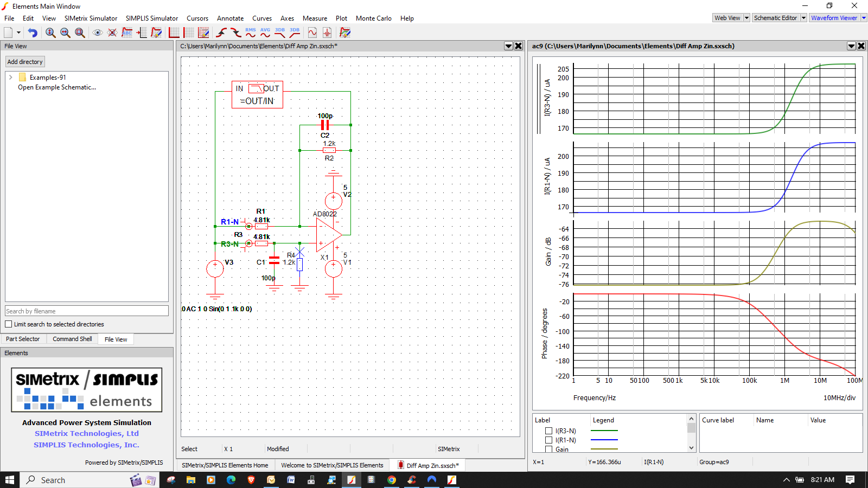This screenshot has width=868, height=488.
Task: Switch to the Command Shell tab
Action: pos(72,339)
